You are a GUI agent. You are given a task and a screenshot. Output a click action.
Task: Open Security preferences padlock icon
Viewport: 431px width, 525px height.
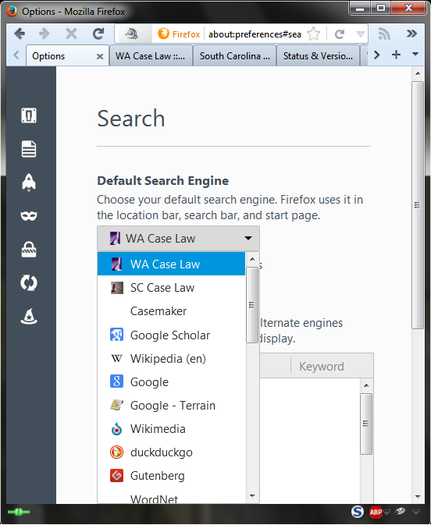29,249
